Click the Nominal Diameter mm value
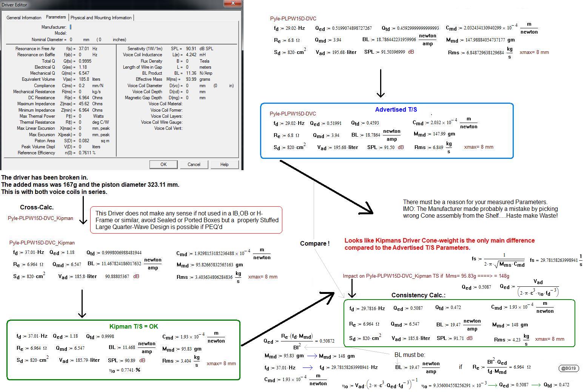Screen dimensions: 587x392 click(71, 40)
